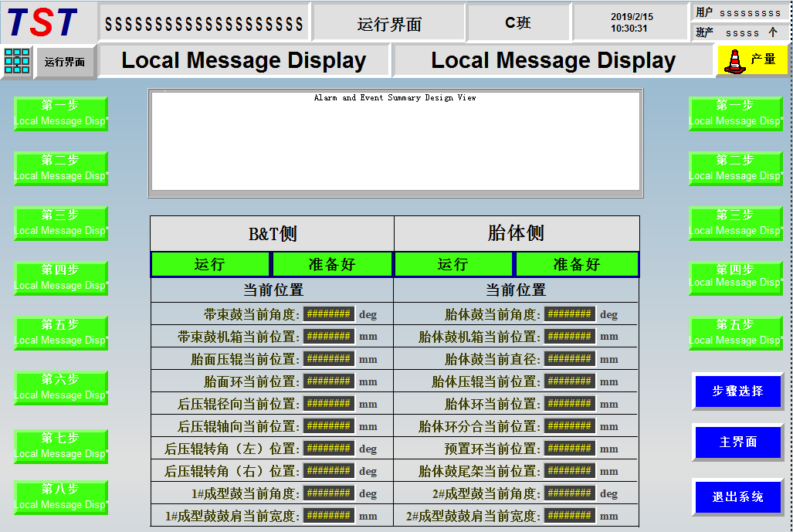793x532 pixels.
Task: Select the 运行界面 tab button
Action: point(65,62)
